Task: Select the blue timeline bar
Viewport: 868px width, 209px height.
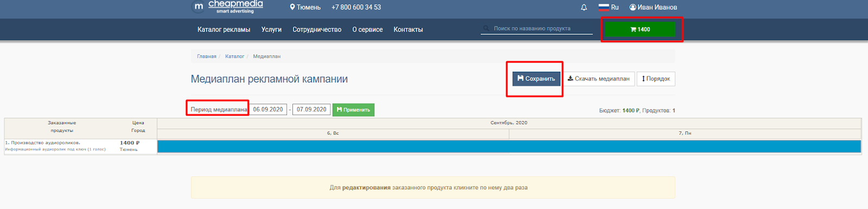Action: pyautogui.click(x=509, y=147)
